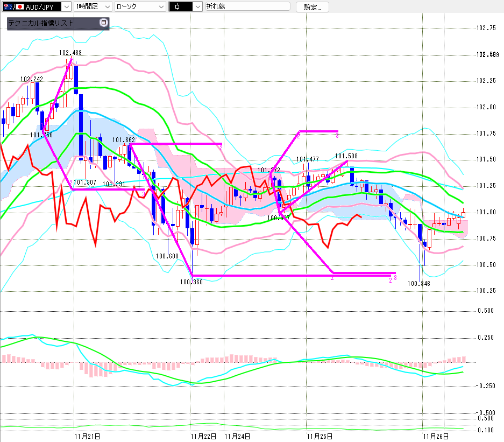Expand the 1時間足 timeframe dropdown
The image size is (504, 442).
pyautogui.click(x=107, y=7)
